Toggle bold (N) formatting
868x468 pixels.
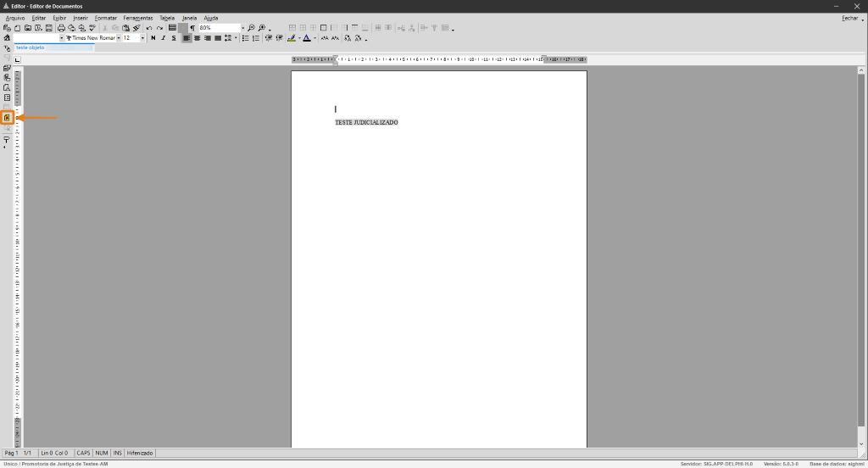point(153,38)
